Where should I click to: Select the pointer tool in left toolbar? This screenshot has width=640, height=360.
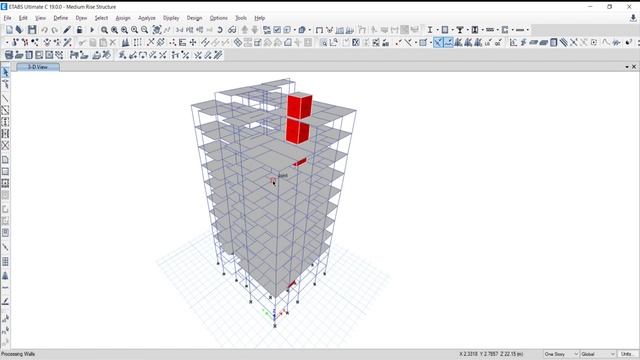coord(5,73)
